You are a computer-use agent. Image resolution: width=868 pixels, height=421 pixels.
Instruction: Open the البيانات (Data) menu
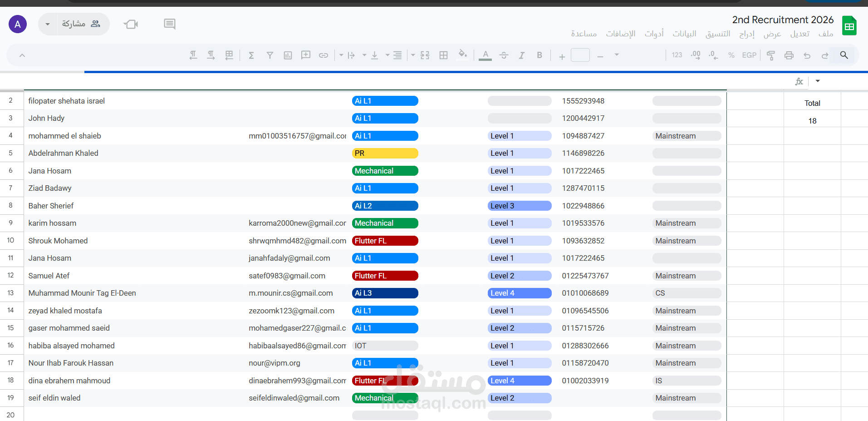[x=684, y=34]
